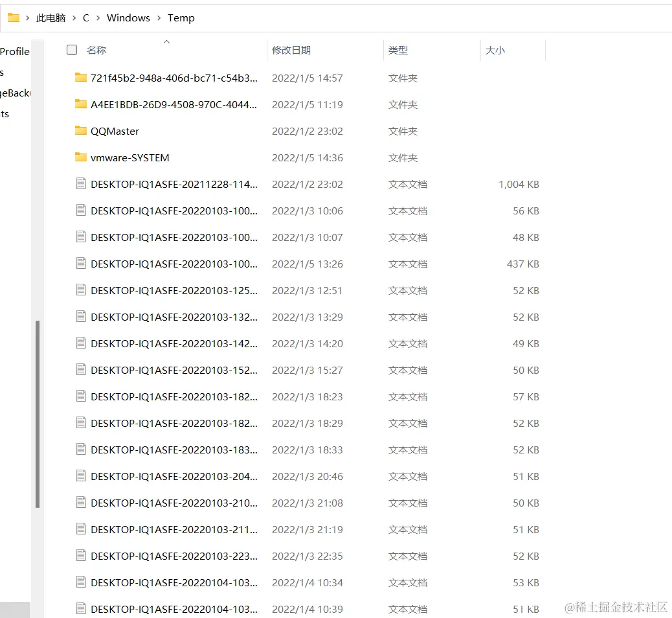The height and width of the screenshot is (618, 672).
Task: Click document icon of file modified 2022/1/3 18:33
Action: click(x=80, y=450)
